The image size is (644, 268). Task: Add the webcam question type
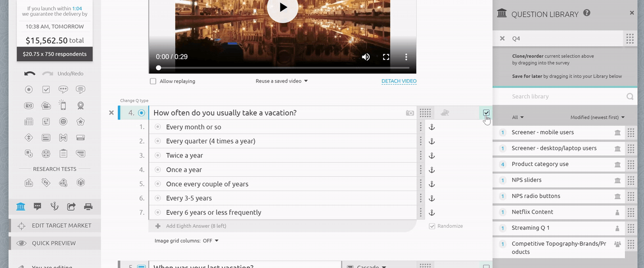point(81,105)
